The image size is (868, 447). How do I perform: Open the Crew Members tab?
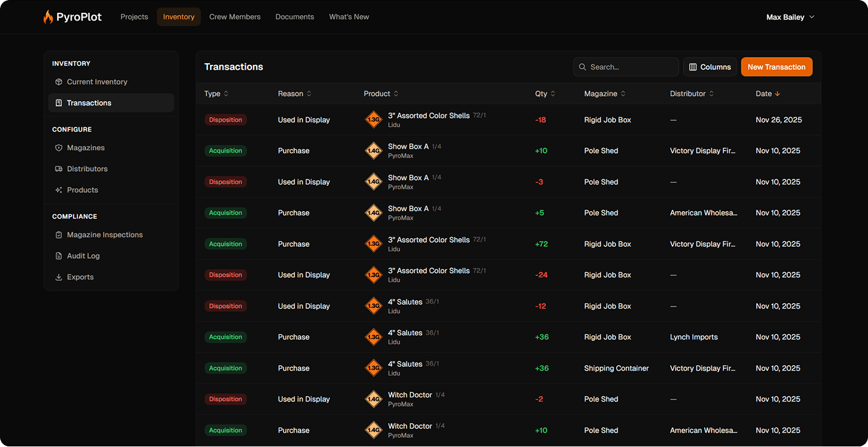pyautogui.click(x=235, y=17)
